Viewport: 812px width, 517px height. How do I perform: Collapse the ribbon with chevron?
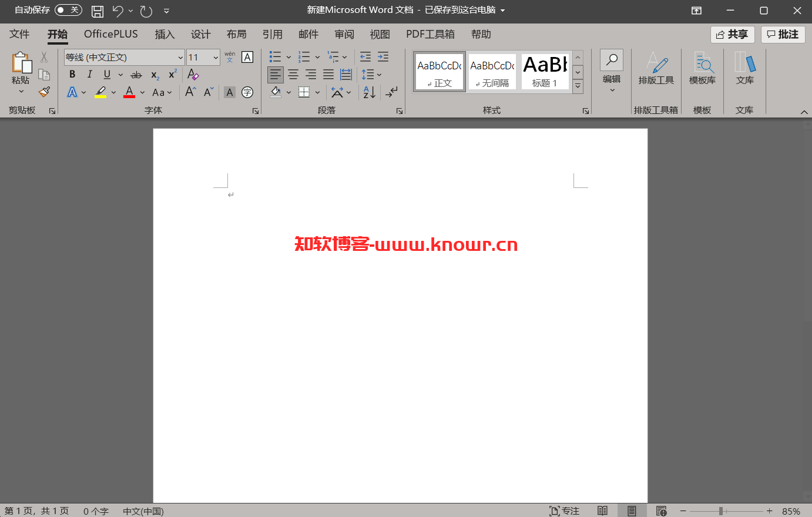tap(804, 112)
